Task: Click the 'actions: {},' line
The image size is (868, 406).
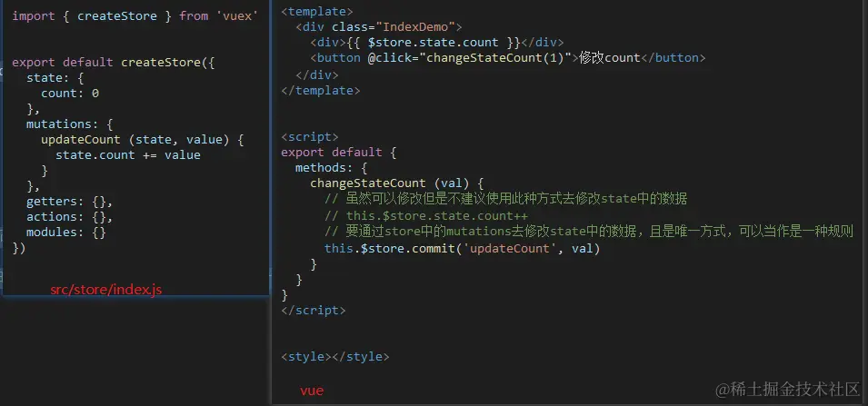Action: pyautogui.click(x=69, y=217)
